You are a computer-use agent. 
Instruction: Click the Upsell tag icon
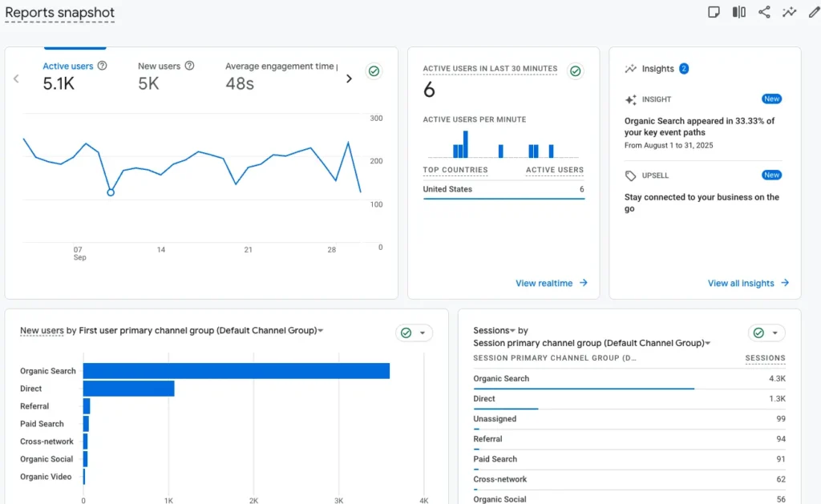pyautogui.click(x=631, y=175)
